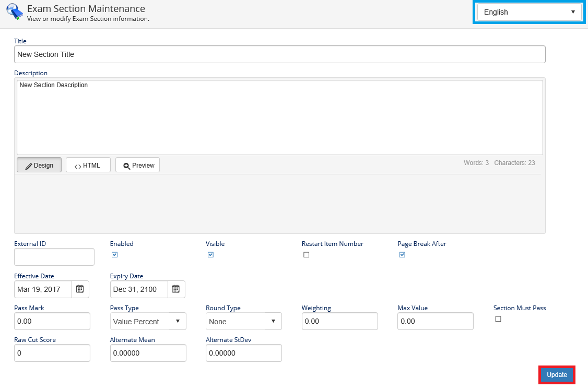
Task: Open the Preview mode of description
Action: click(x=138, y=165)
